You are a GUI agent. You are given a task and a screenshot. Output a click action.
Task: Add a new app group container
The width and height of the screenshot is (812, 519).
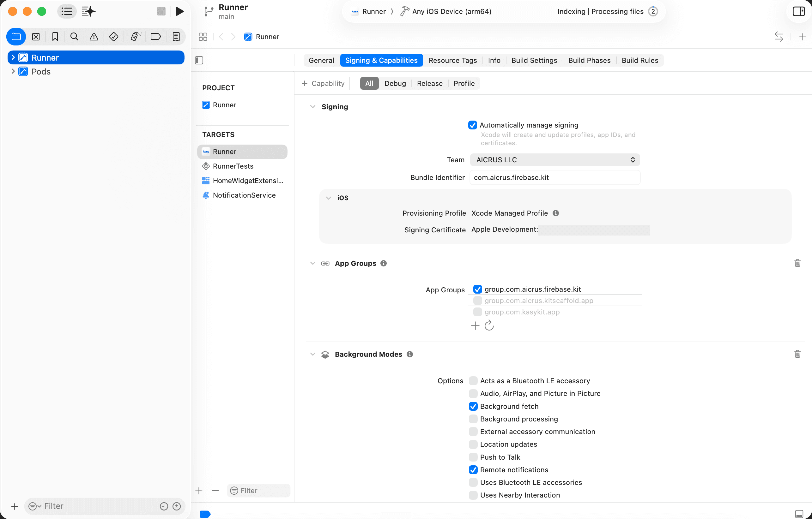click(x=475, y=325)
